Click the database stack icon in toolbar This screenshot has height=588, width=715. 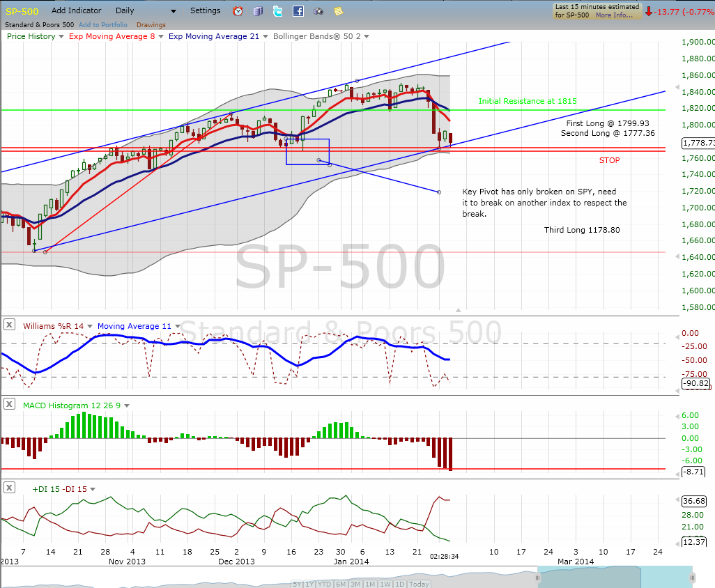coord(258,11)
